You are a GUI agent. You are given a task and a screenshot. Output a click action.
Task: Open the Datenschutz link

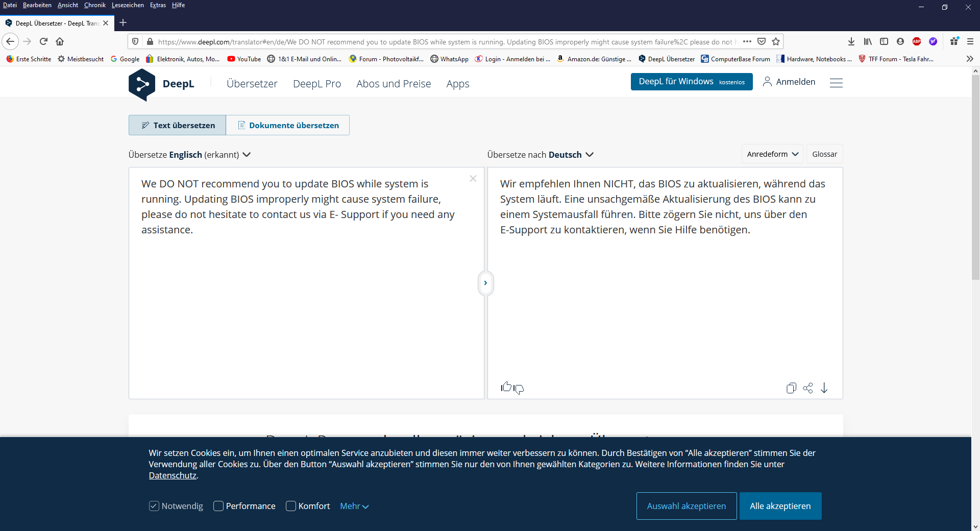point(173,475)
